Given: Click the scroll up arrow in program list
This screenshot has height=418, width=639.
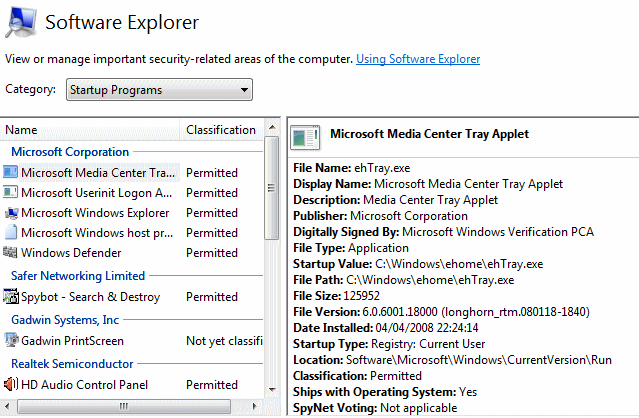Looking at the screenshot, I should point(272,129).
